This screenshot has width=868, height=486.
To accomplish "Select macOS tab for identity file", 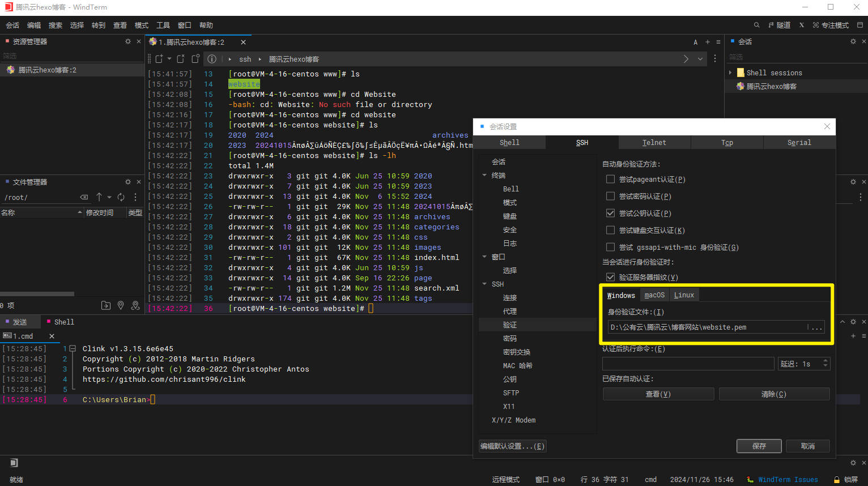I will click(x=654, y=295).
